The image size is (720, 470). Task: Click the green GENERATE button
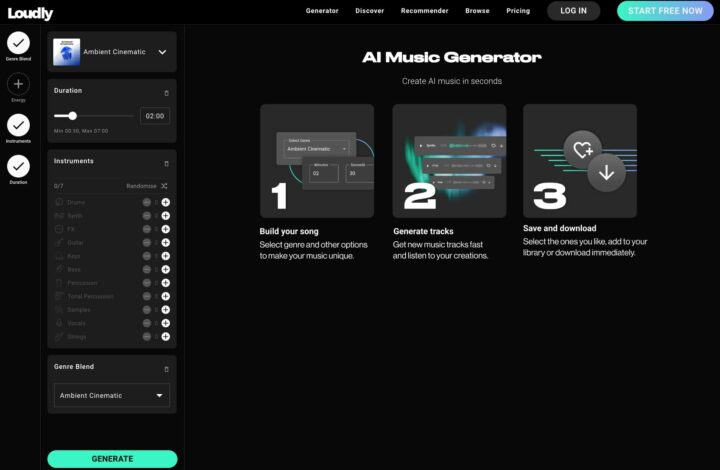112,459
